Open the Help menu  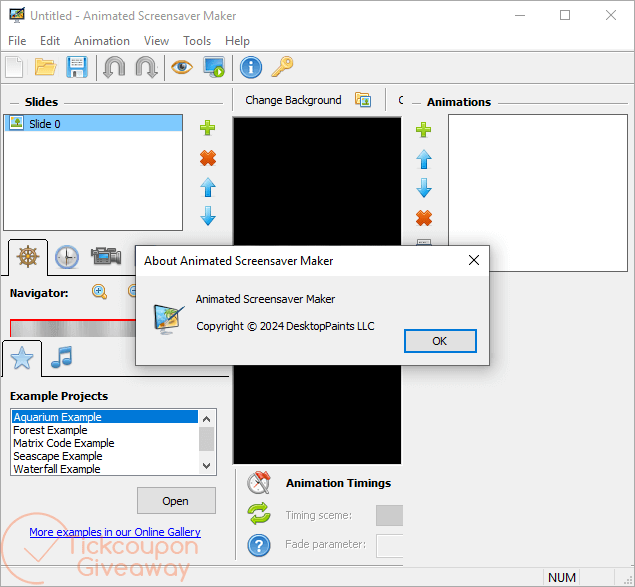click(x=237, y=41)
